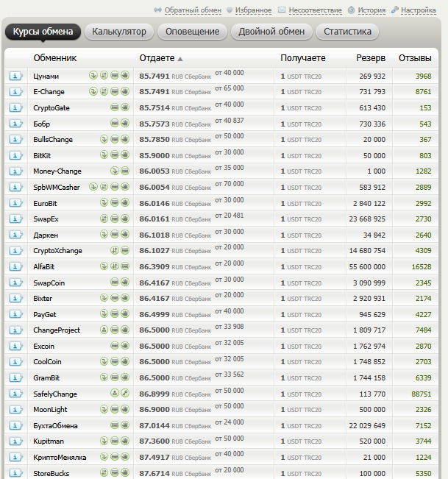Image resolution: width=448 pixels, height=479 pixels.
Task: Open EuroBit exchanger name
Action: [x=45, y=204]
